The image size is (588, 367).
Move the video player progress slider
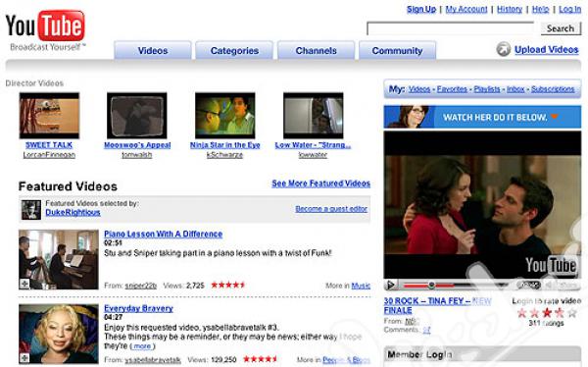click(432, 286)
